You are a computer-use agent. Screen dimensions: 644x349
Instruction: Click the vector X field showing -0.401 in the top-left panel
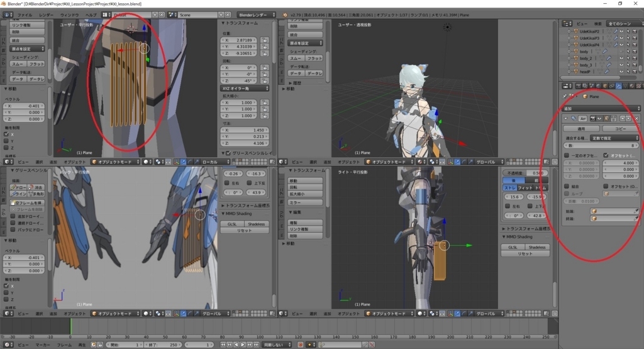click(x=25, y=106)
